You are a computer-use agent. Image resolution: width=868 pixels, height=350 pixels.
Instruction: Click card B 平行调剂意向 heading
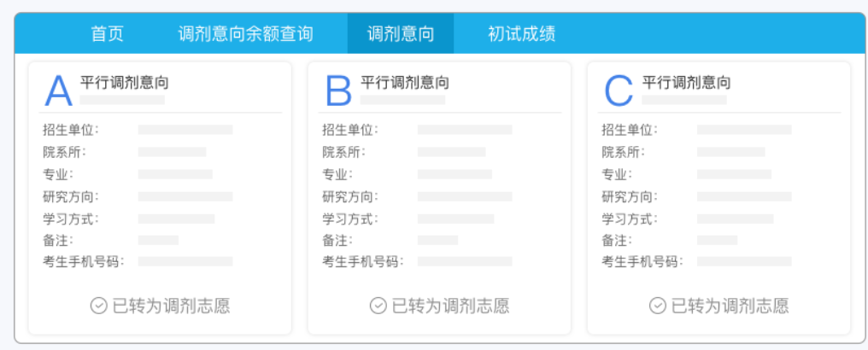click(x=404, y=83)
